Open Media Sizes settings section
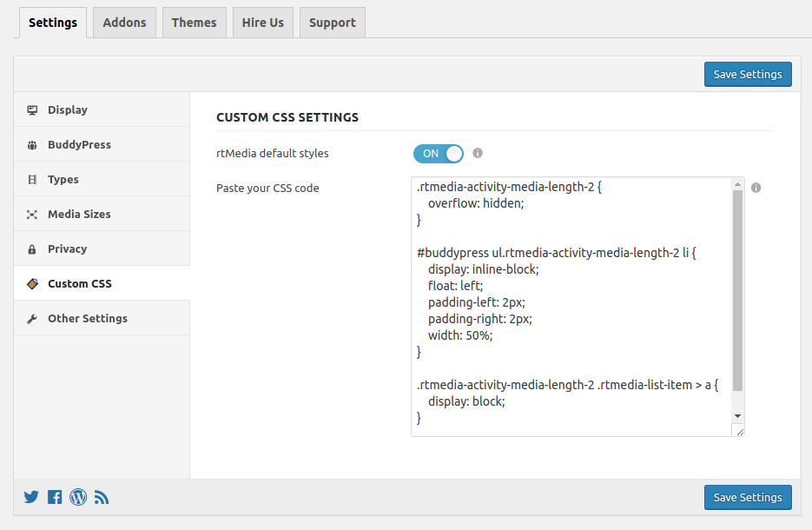Viewport: 812px width, 530px height. [x=79, y=215]
